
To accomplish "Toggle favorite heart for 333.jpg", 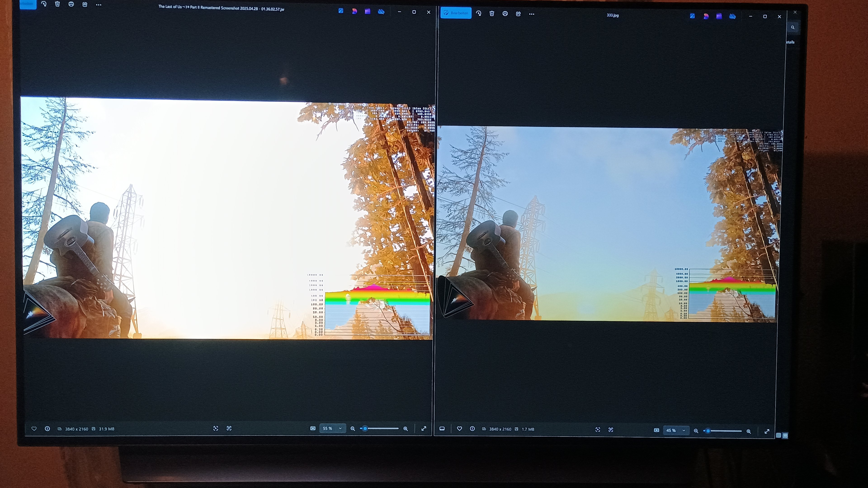I will [x=459, y=429].
